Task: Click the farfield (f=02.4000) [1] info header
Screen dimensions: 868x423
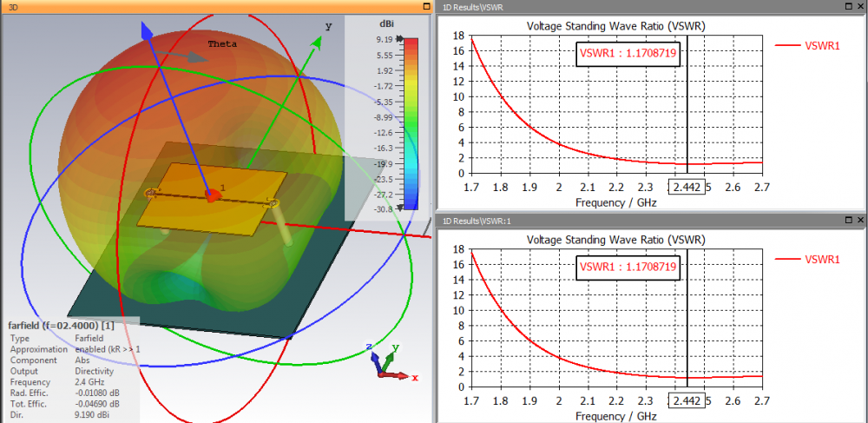Action: point(61,325)
